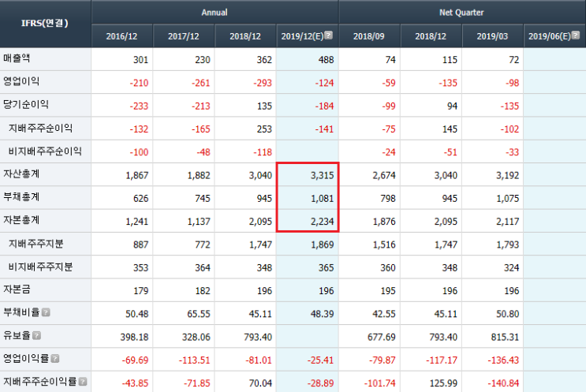The height and width of the screenshot is (392, 586).
Task: Click the 2017/12 column header
Action: coord(184,36)
